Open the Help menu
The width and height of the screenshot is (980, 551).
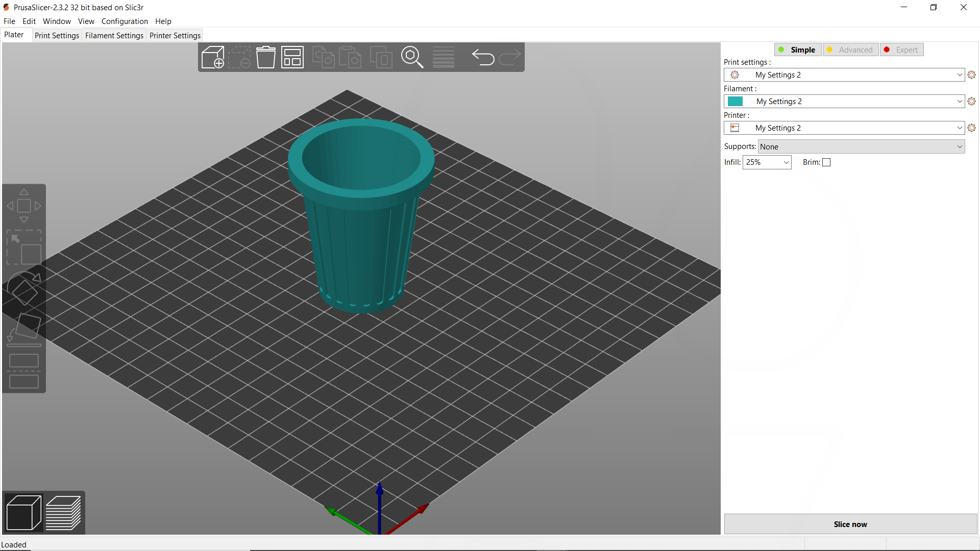[163, 21]
